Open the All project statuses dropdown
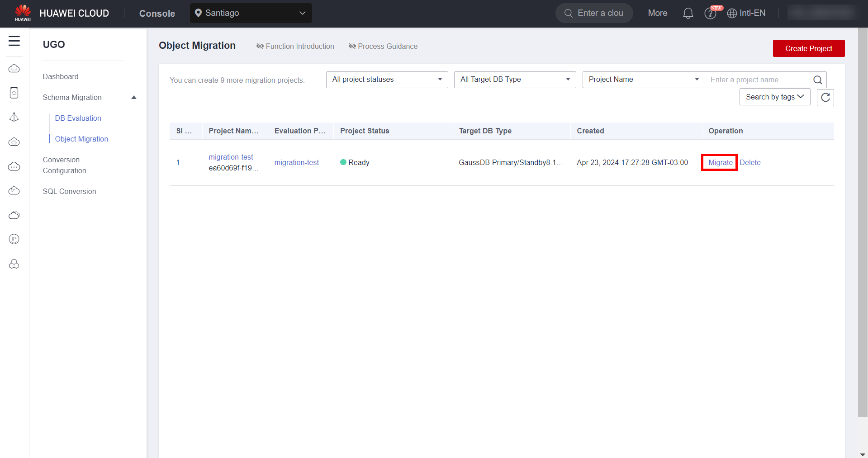Screen dimensions: 868x458 pyautogui.click(x=387, y=80)
